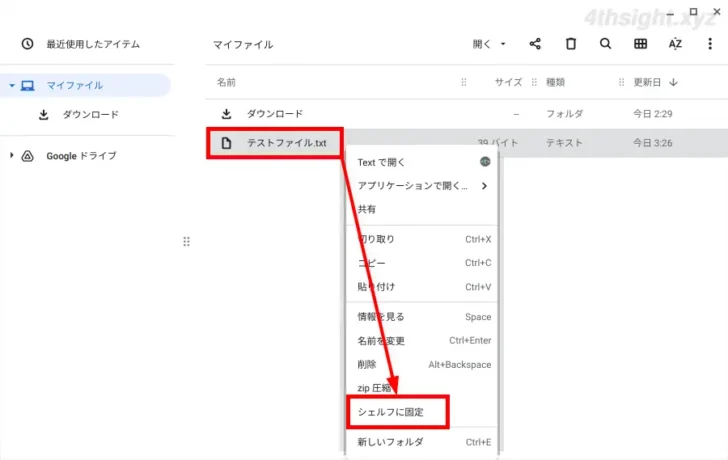This screenshot has height=460, width=728.
Task: Click the フォルダ type cell
Action: 565,114
